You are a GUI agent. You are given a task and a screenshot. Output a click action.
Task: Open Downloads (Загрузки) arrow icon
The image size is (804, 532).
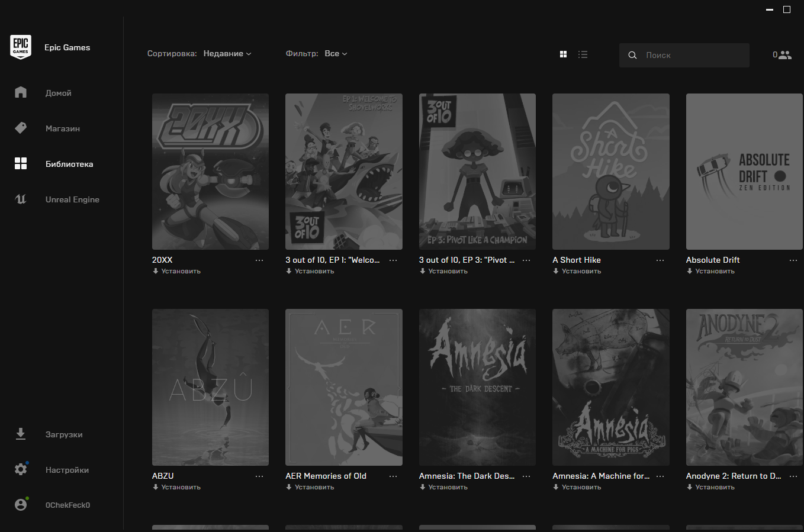click(x=21, y=434)
